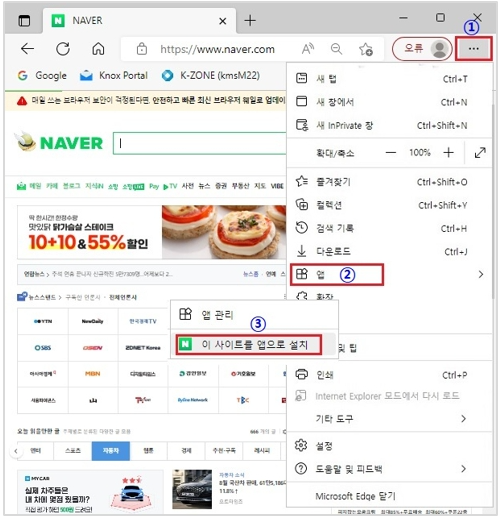
Task: Select the 스포츠 topic tab
Action: coord(73,451)
